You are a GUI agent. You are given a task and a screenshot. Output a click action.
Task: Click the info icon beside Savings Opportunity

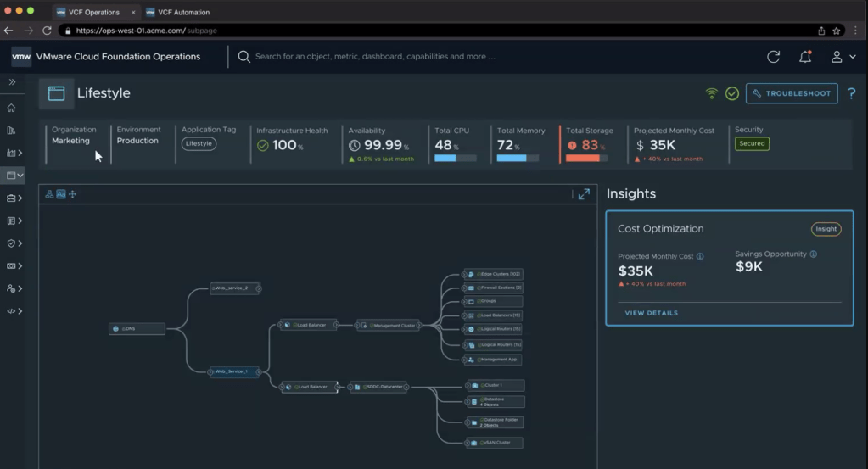[x=813, y=254]
